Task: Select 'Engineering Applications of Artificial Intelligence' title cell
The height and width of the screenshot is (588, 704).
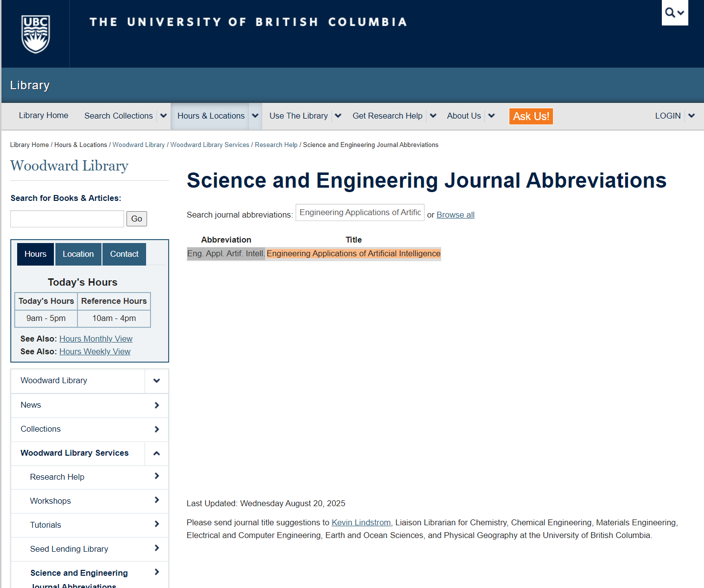Action: [x=353, y=254]
